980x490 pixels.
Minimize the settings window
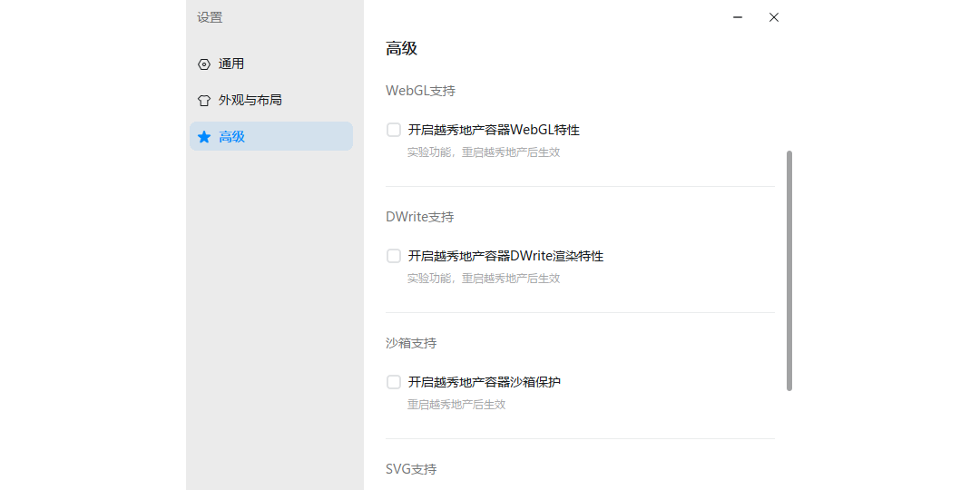(739, 17)
